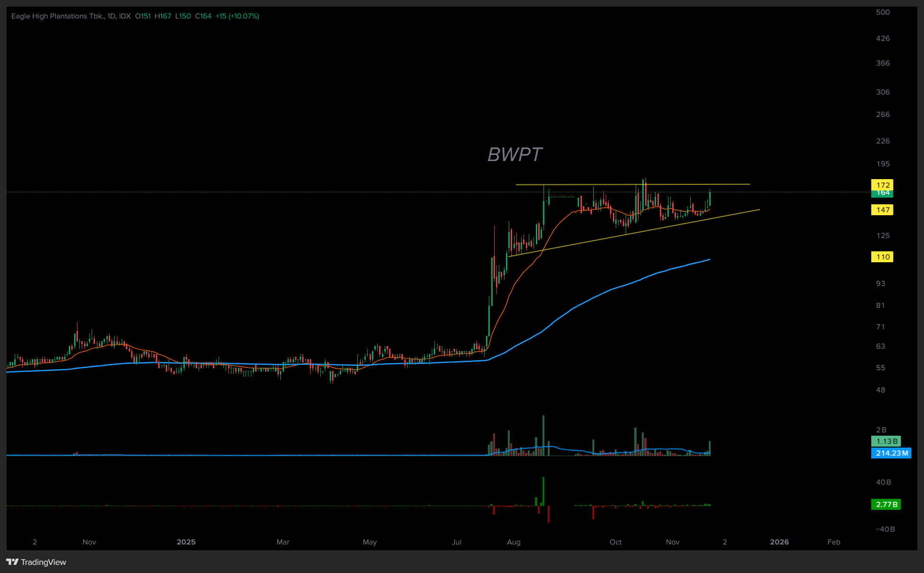Click the 2025 label on time axis
The height and width of the screenshot is (573, 924).
186,542
